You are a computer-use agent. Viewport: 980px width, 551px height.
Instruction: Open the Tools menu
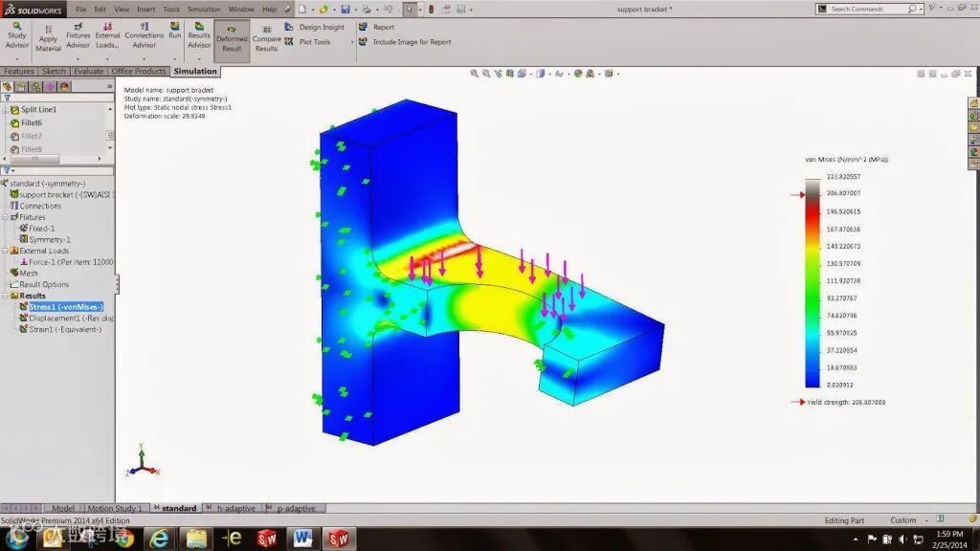coord(171,10)
